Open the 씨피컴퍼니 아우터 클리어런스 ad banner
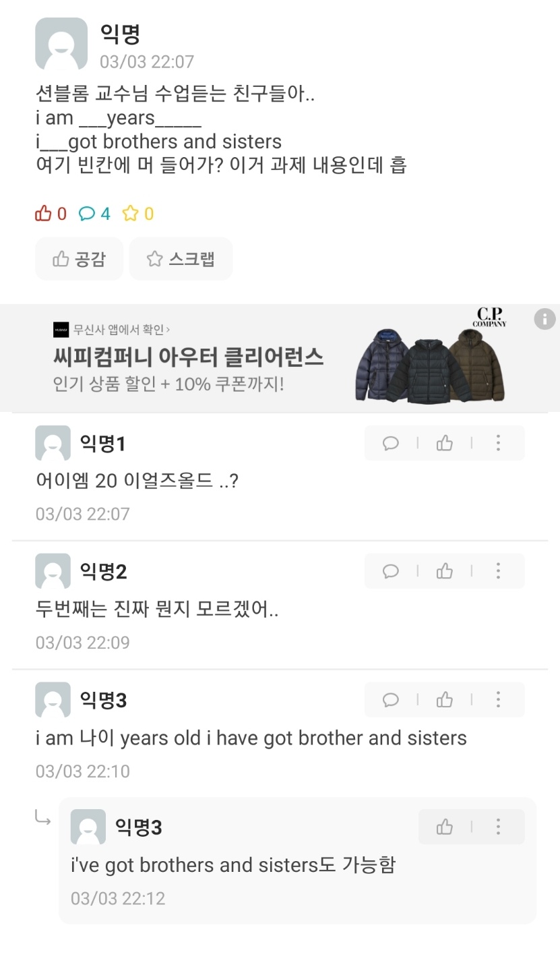Screen dimensions: 560x971 point(189,357)
